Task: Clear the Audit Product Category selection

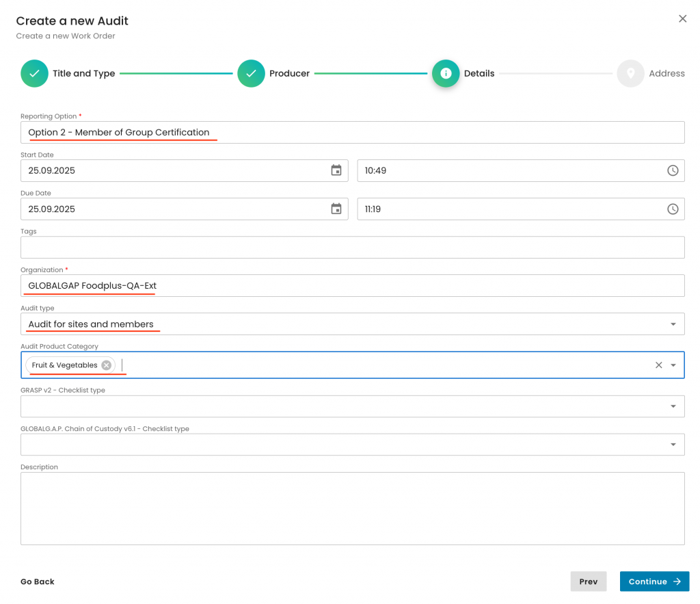Action: click(659, 365)
